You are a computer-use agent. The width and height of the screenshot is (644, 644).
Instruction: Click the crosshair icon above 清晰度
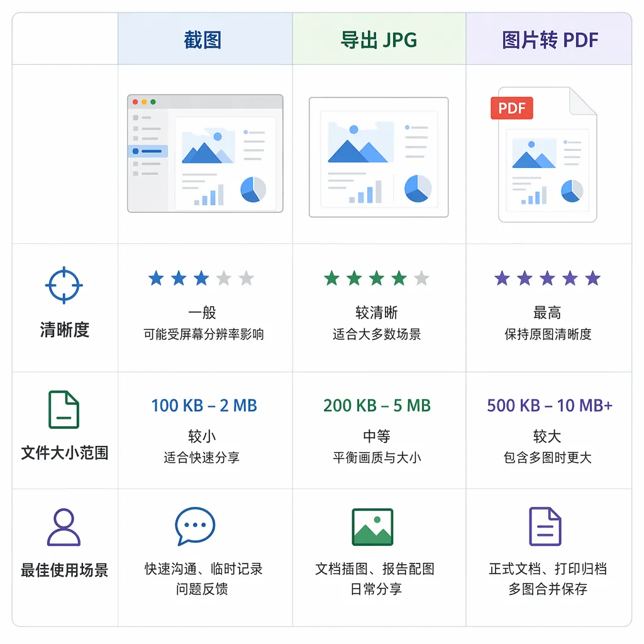64,285
